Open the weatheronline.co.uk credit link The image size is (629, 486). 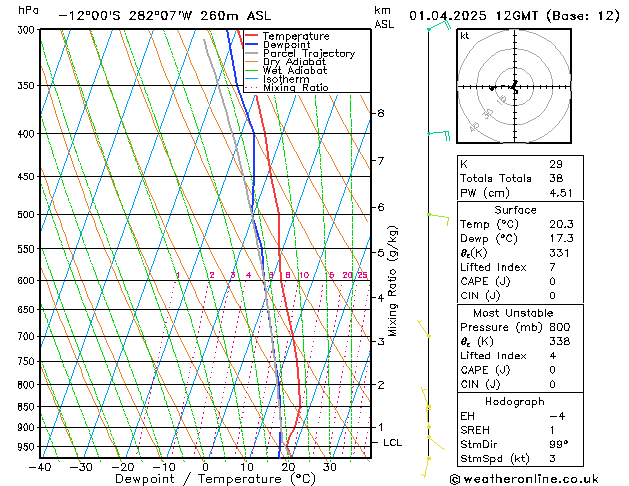point(524,479)
